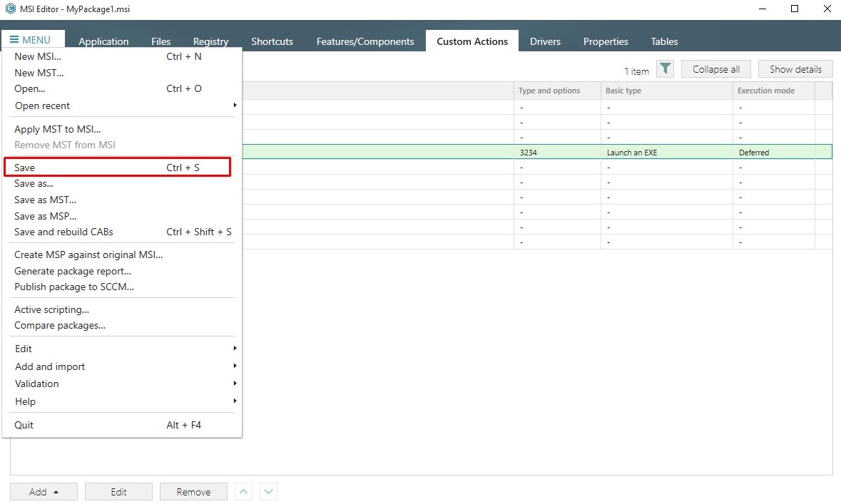Viewport: 841px width, 504px height.
Task: Switch to the Drivers tab
Action: point(545,41)
